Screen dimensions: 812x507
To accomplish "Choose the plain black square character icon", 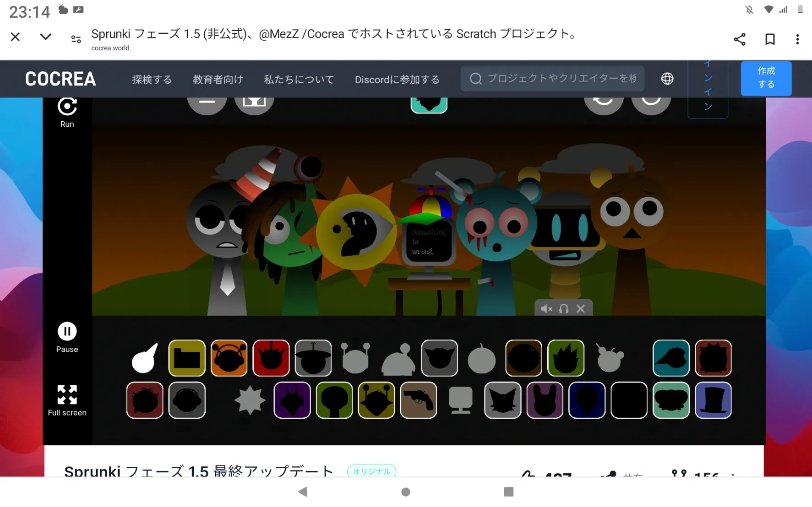I will pos(629,400).
